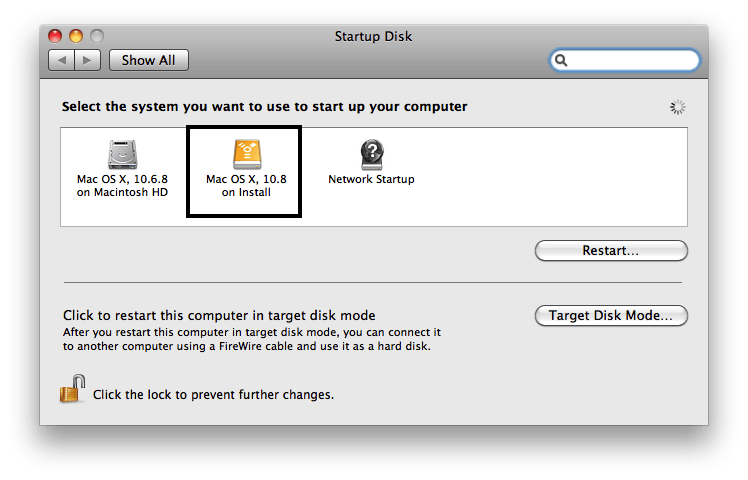
Task: Go back with the left arrow
Action: point(62,60)
